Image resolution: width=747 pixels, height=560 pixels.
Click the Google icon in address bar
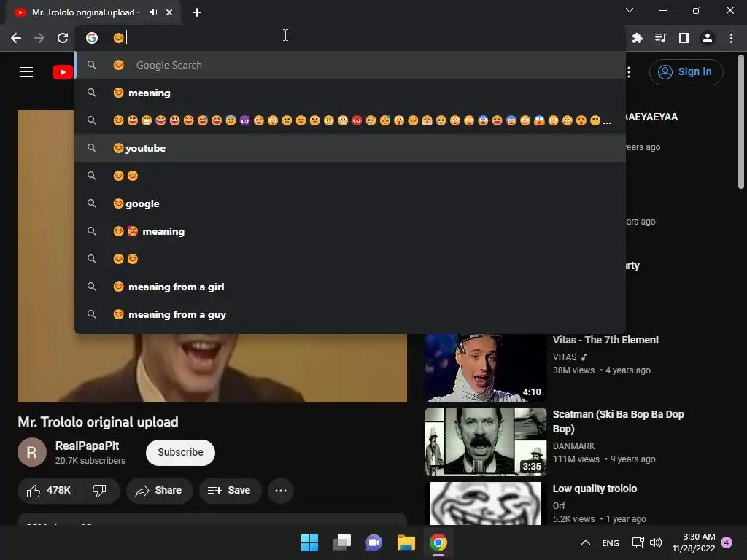tap(92, 38)
